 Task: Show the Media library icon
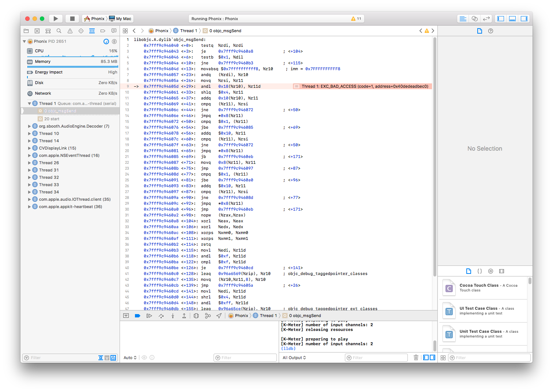tap(502, 271)
